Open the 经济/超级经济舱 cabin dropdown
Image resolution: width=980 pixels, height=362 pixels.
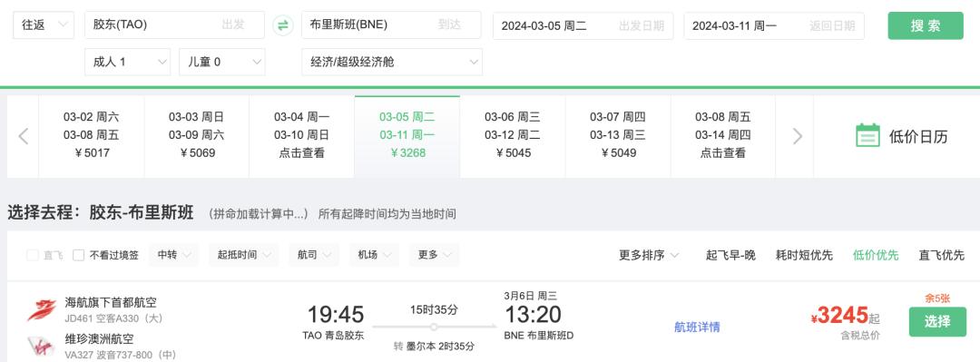click(x=392, y=62)
